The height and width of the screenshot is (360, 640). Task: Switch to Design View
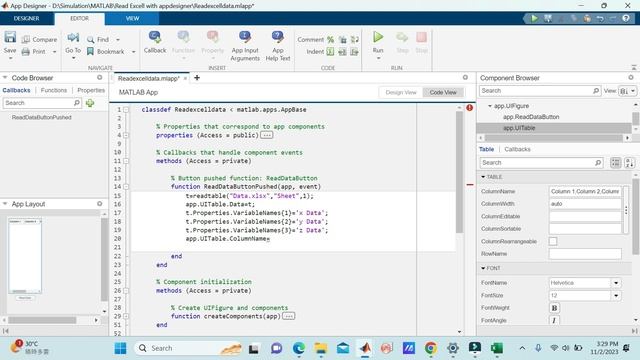click(401, 93)
